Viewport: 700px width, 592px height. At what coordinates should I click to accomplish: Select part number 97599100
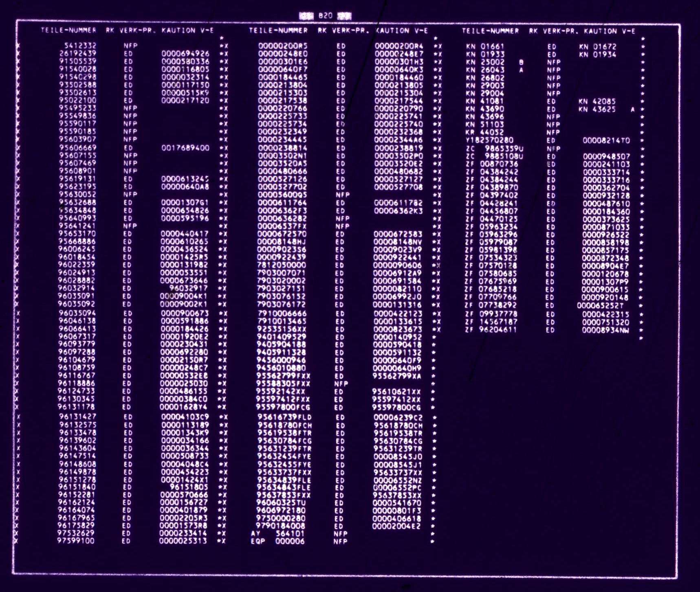(76, 541)
